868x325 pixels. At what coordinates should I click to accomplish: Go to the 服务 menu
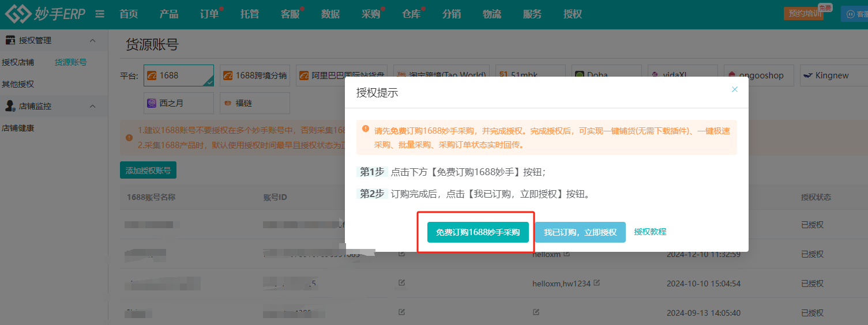click(532, 14)
